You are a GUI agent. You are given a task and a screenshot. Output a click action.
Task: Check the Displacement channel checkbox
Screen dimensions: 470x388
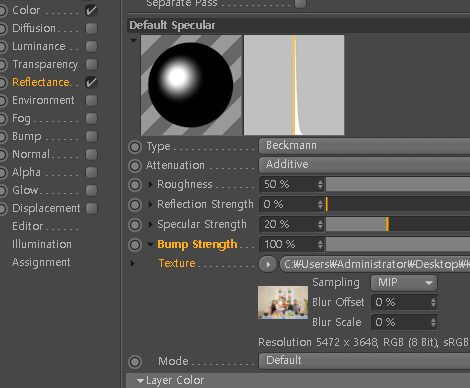point(91,208)
